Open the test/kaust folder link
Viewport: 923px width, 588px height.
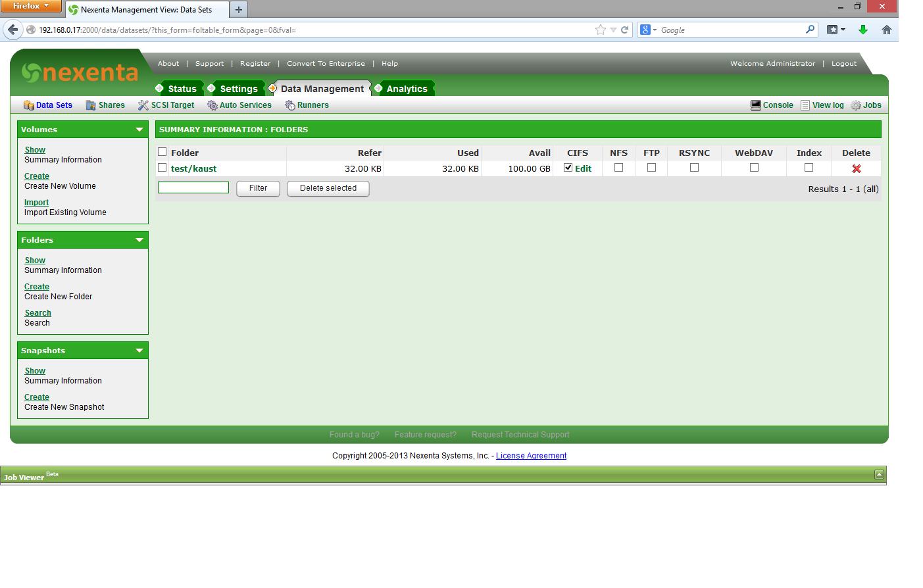[x=193, y=168]
